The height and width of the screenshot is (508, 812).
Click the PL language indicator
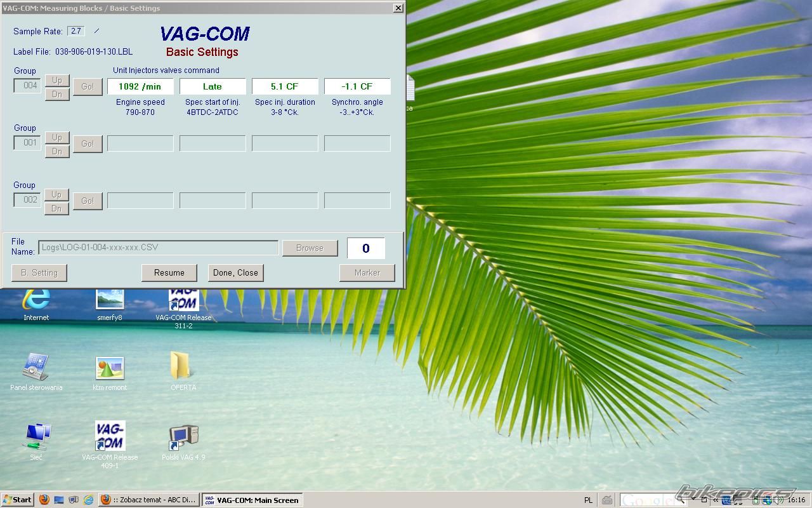click(x=588, y=500)
